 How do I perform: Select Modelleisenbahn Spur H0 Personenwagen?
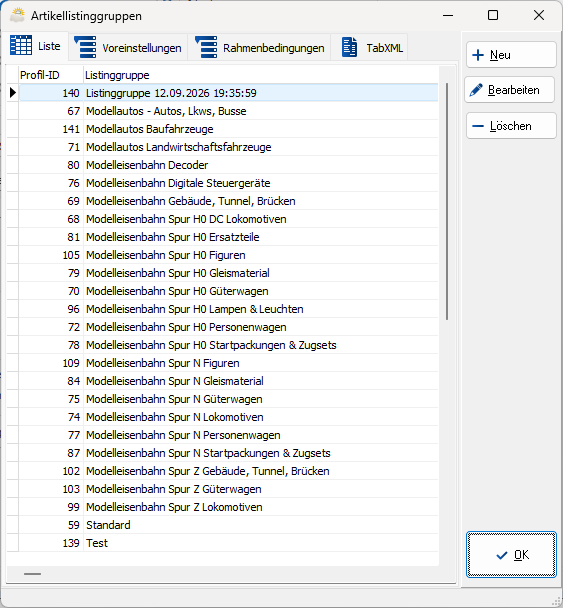click(x=228, y=327)
